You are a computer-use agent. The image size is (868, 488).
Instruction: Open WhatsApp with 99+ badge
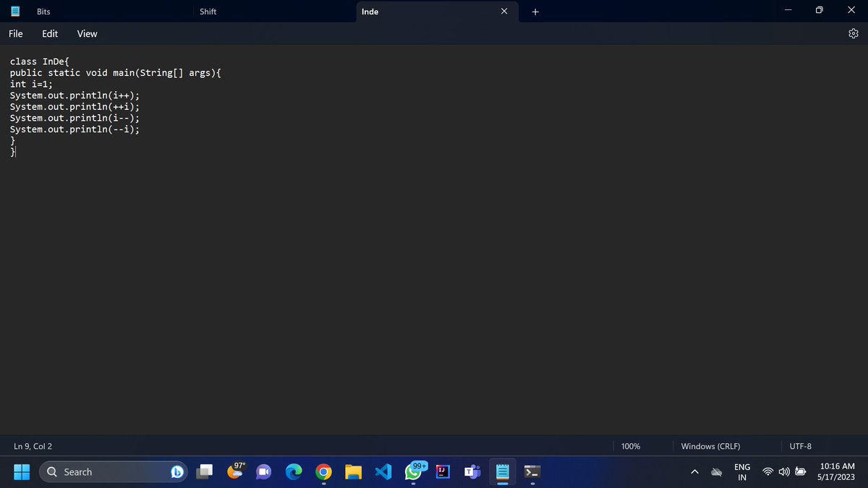coord(414,471)
